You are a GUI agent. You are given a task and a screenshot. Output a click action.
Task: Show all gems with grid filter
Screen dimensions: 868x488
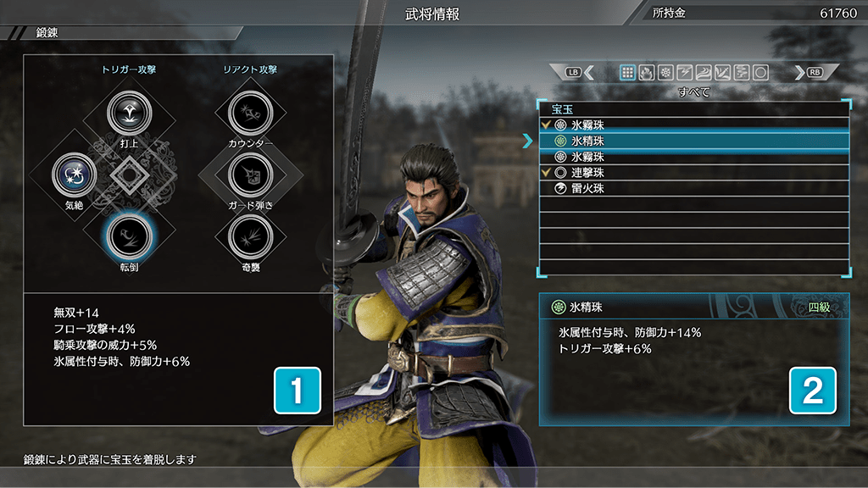(627, 73)
